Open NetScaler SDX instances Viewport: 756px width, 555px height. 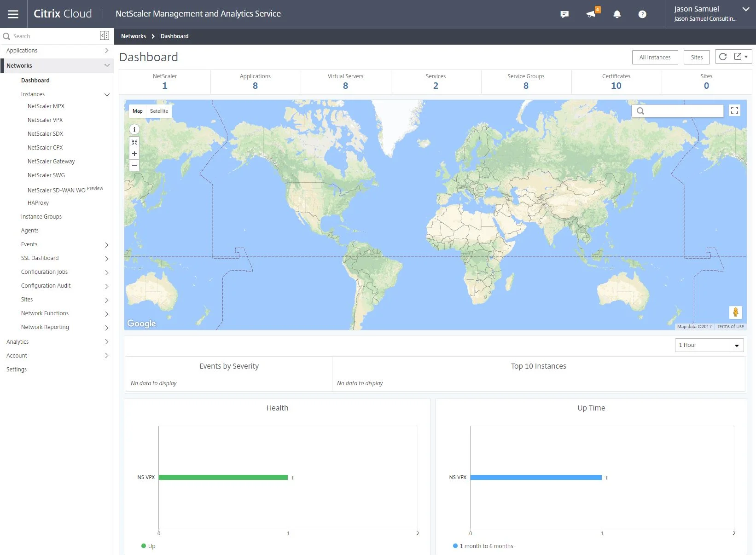[45, 134]
